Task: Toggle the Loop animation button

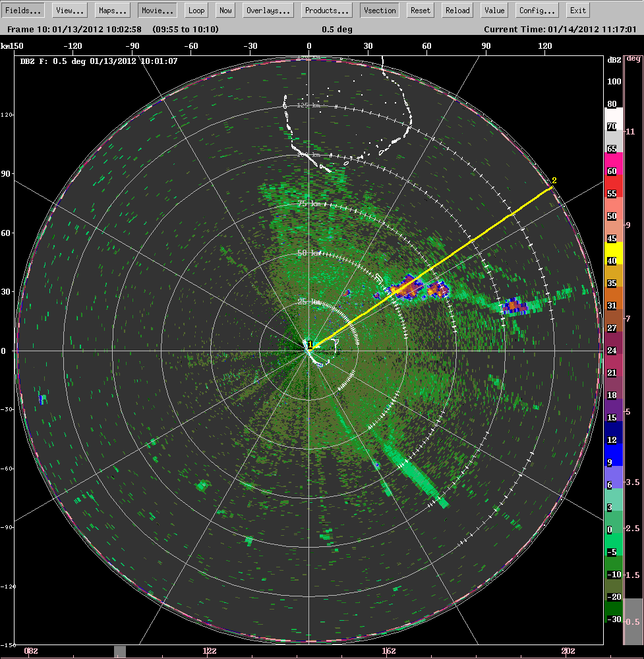Action: click(196, 11)
